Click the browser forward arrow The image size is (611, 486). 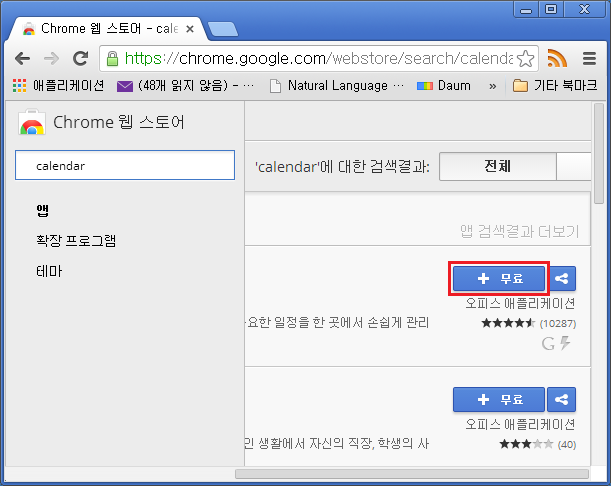[51, 59]
